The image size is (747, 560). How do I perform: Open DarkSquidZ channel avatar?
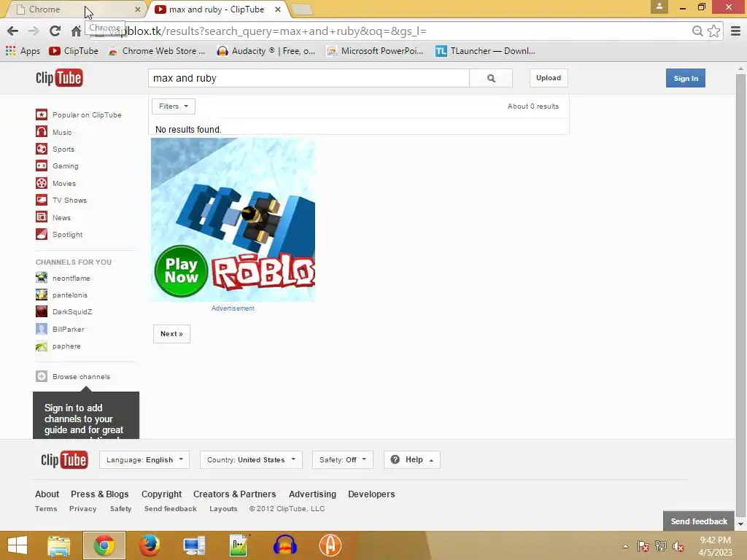point(42,311)
